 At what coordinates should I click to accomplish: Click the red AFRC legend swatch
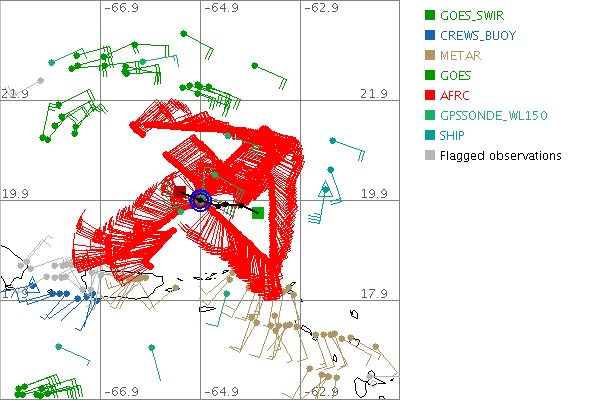click(x=429, y=96)
